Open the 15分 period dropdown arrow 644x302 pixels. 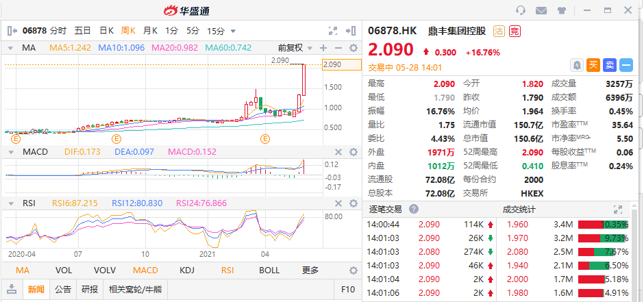(x=233, y=31)
